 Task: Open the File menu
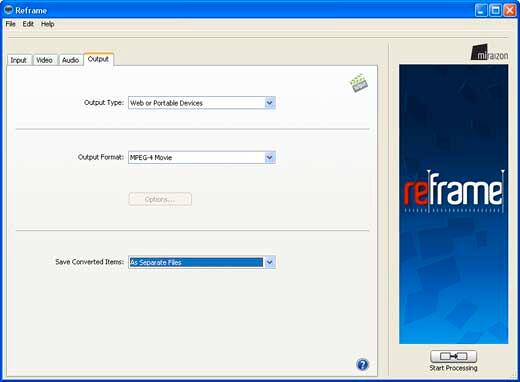(x=11, y=24)
